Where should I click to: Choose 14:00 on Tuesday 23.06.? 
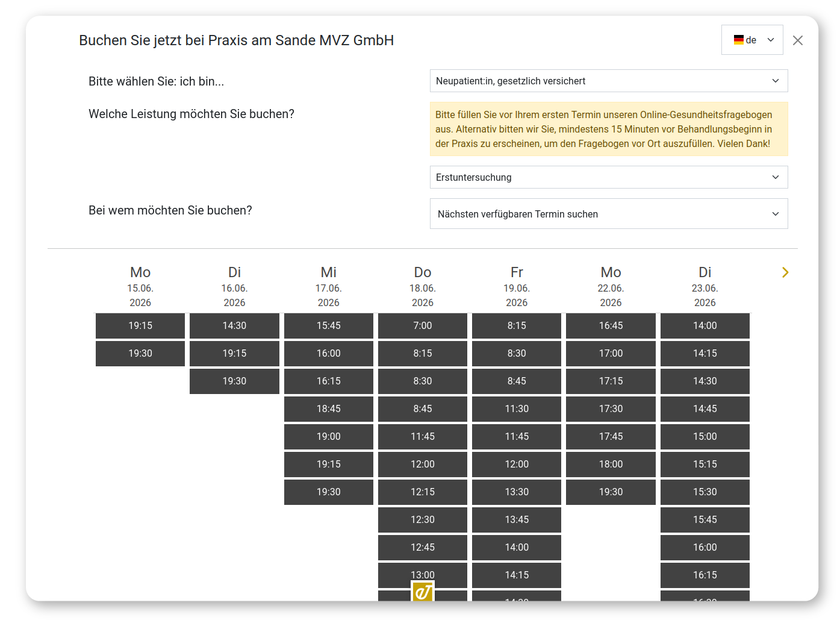(705, 326)
